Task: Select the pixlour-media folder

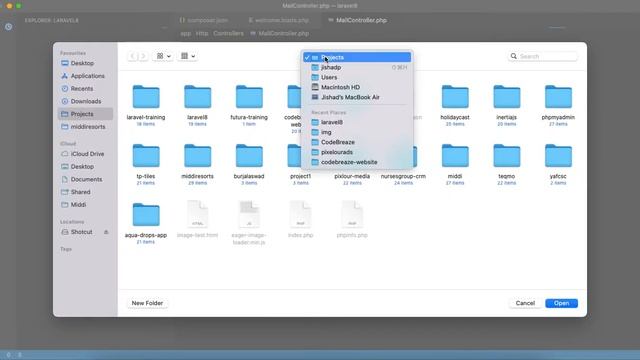Action: click(352, 176)
